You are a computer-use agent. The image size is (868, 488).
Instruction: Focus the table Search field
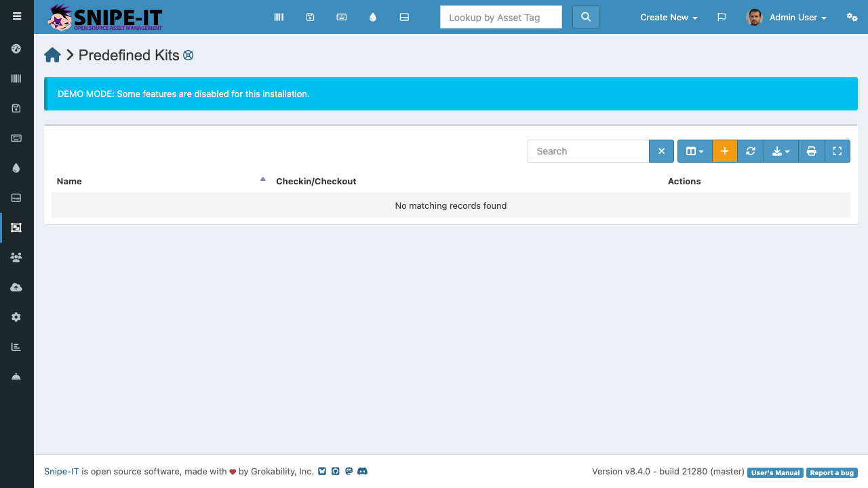click(x=589, y=151)
